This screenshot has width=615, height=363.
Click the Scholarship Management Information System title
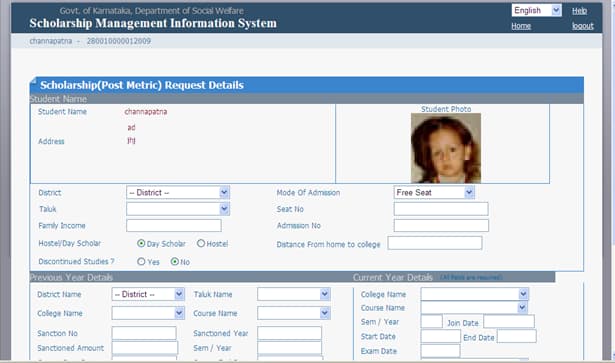153,23
